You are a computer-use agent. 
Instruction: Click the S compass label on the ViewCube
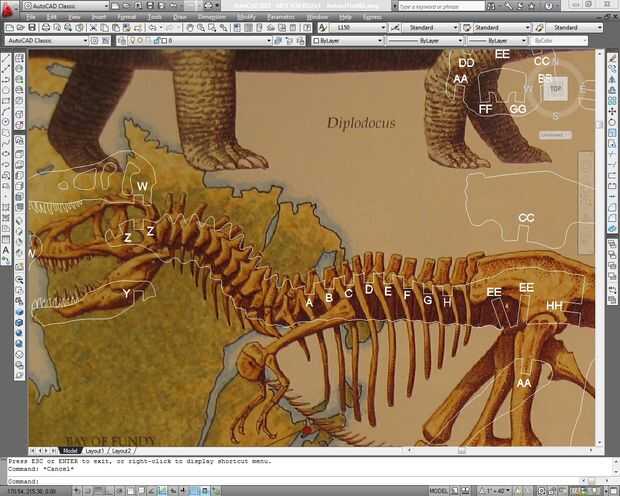click(556, 116)
